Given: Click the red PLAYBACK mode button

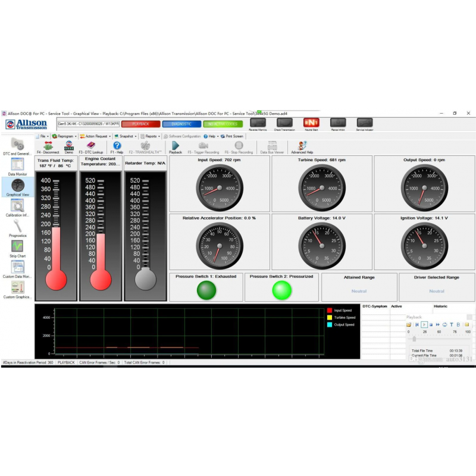Looking at the screenshot, I should coord(140,124).
